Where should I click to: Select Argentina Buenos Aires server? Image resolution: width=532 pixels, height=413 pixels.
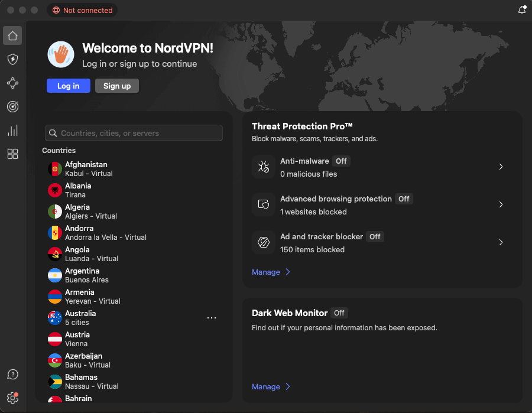tap(134, 275)
